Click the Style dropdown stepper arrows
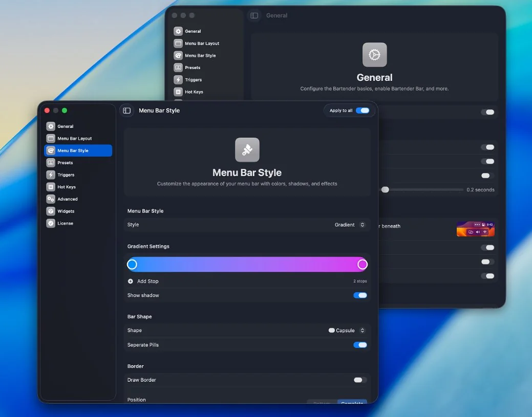The width and height of the screenshot is (532, 417). pyautogui.click(x=363, y=225)
